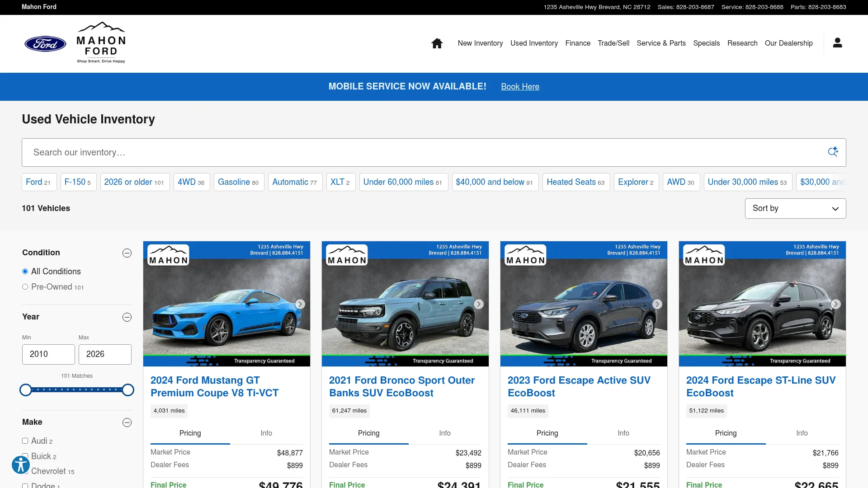Open the Research menu
Screen dimensions: 868x488
click(x=742, y=43)
